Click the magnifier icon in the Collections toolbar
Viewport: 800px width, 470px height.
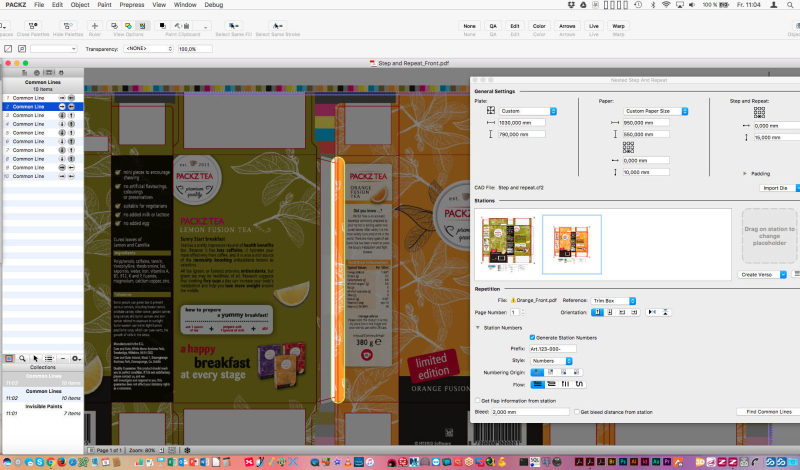(x=22, y=359)
